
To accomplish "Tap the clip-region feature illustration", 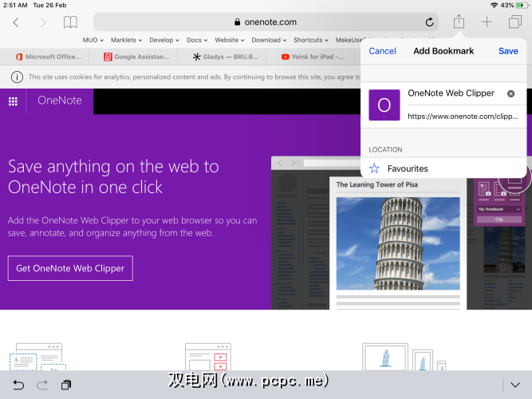I will (x=38, y=357).
